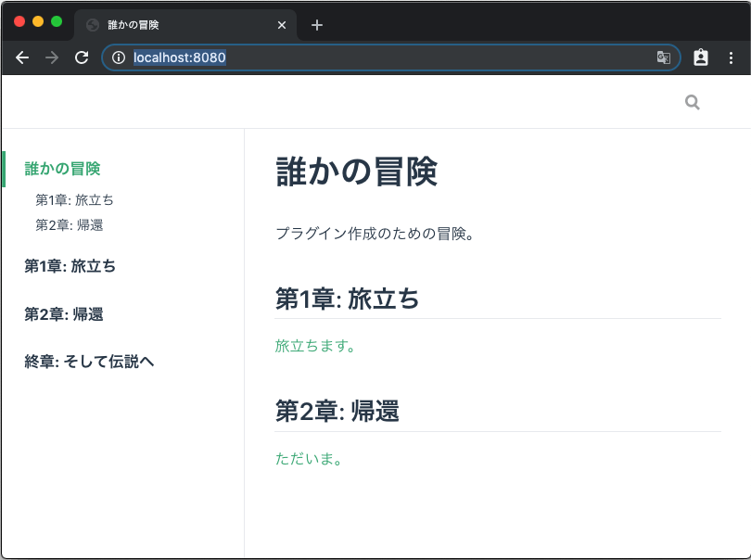Click the grayed-out forward navigation arrow
Image resolution: width=751 pixels, height=560 pixels.
pyautogui.click(x=53, y=57)
